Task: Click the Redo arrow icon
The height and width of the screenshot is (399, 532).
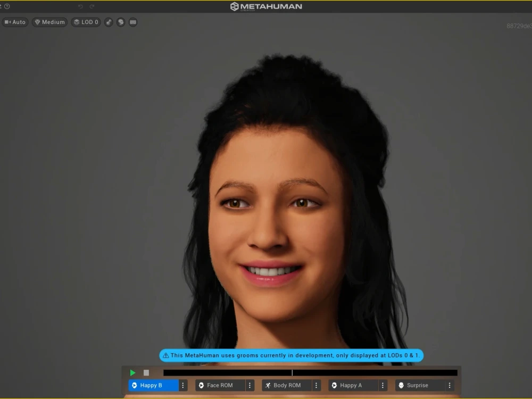Action: pyautogui.click(x=91, y=6)
